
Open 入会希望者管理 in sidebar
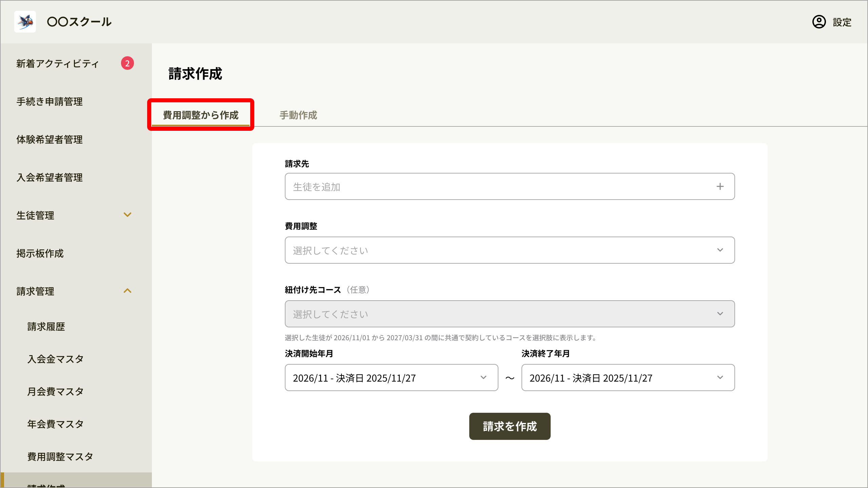click(x=50, y=178)
